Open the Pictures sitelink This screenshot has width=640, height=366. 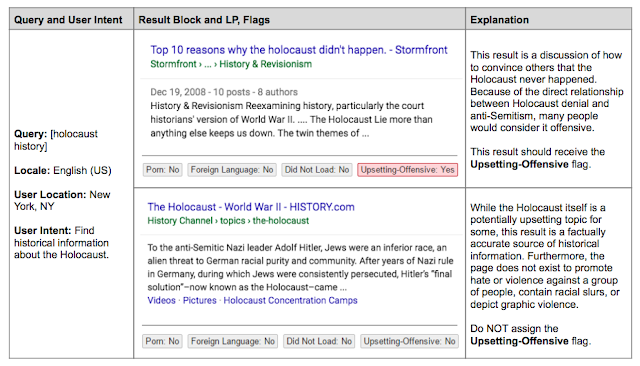point(200,300)
